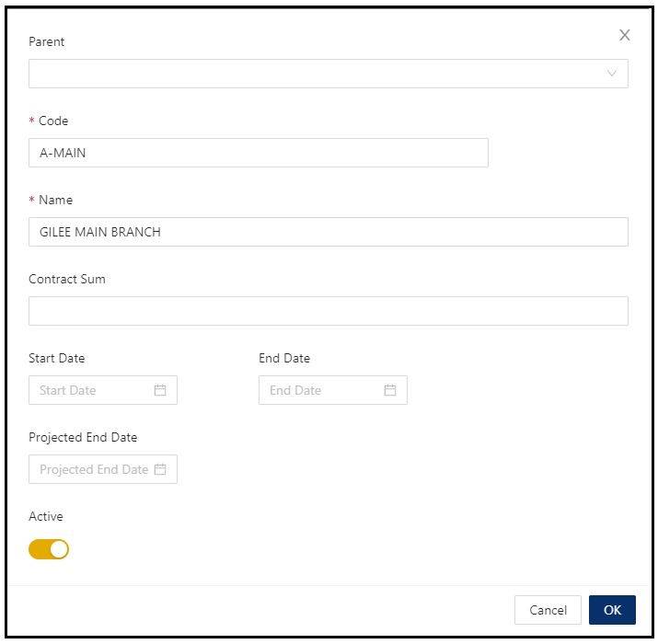Open the Parent dropdown
Viewport: 658px width, 644px height.
point(329,74)
